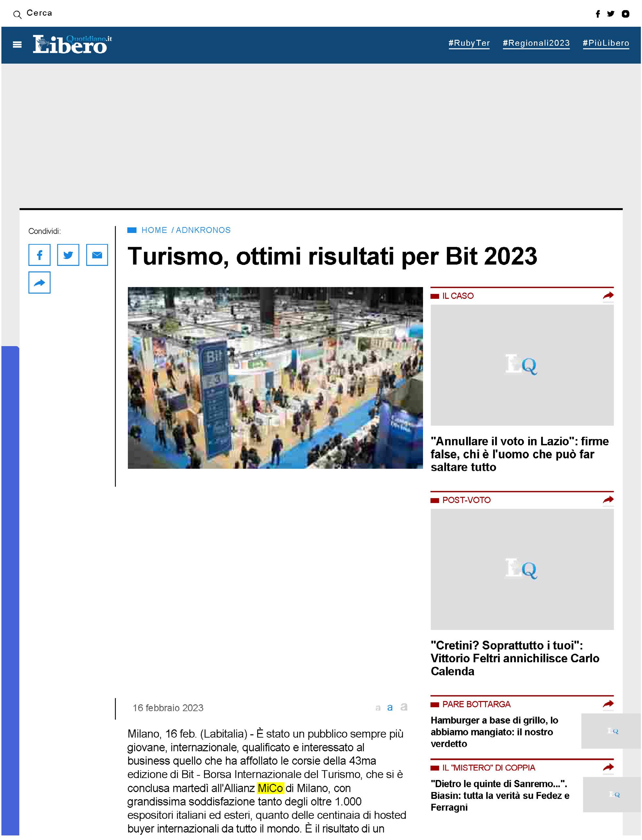Select medium font size 'a'
Viewport: 642px width, 840px height.
point(390,708)
